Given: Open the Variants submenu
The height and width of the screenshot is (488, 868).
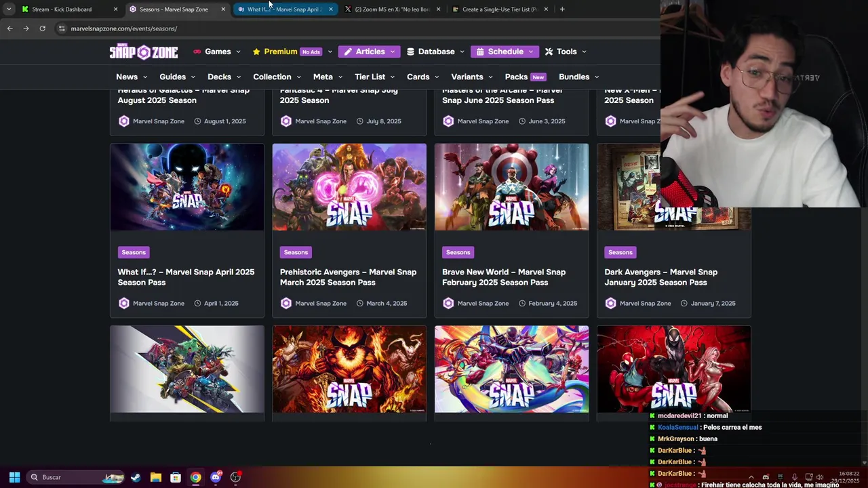Looking at the screenshot, I should [x=472, y=77].
